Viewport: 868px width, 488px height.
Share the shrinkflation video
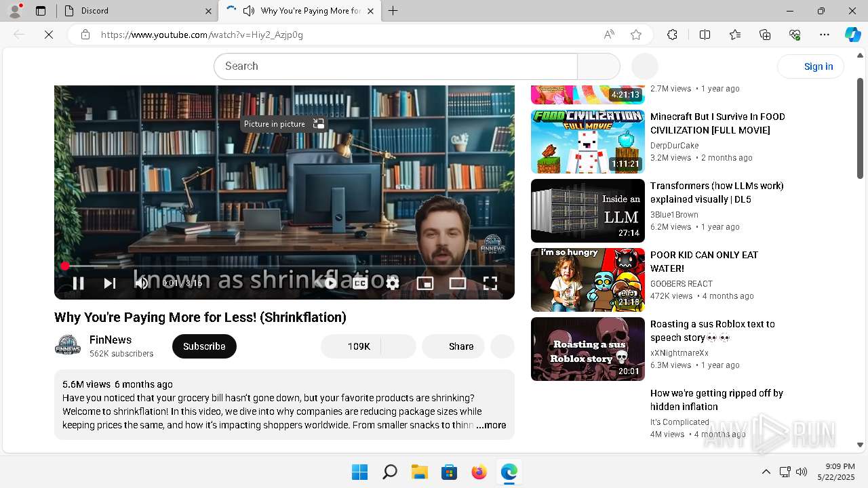(453, 346)
